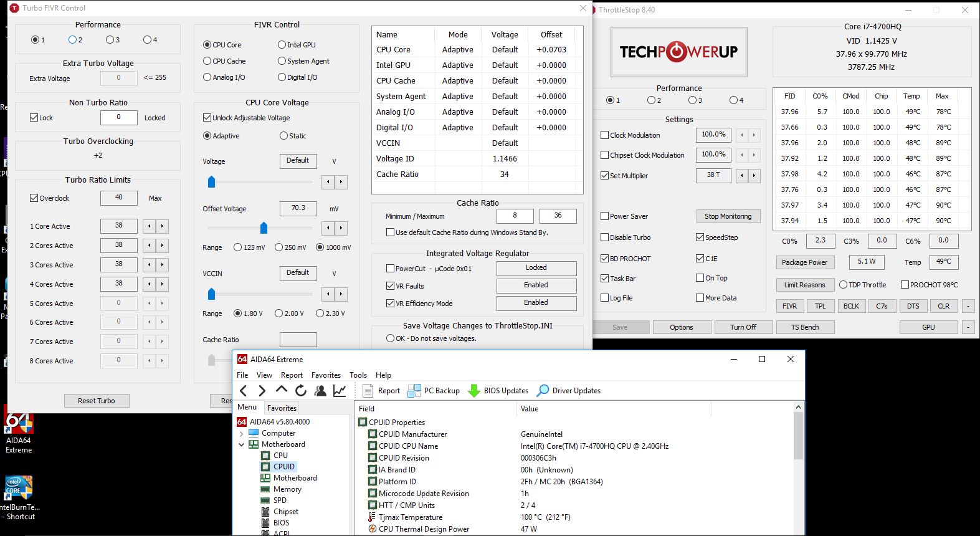This screenshot has width=980, height=536.
Task: Go up one level in AIDA64
Action: tap(282, 390)
